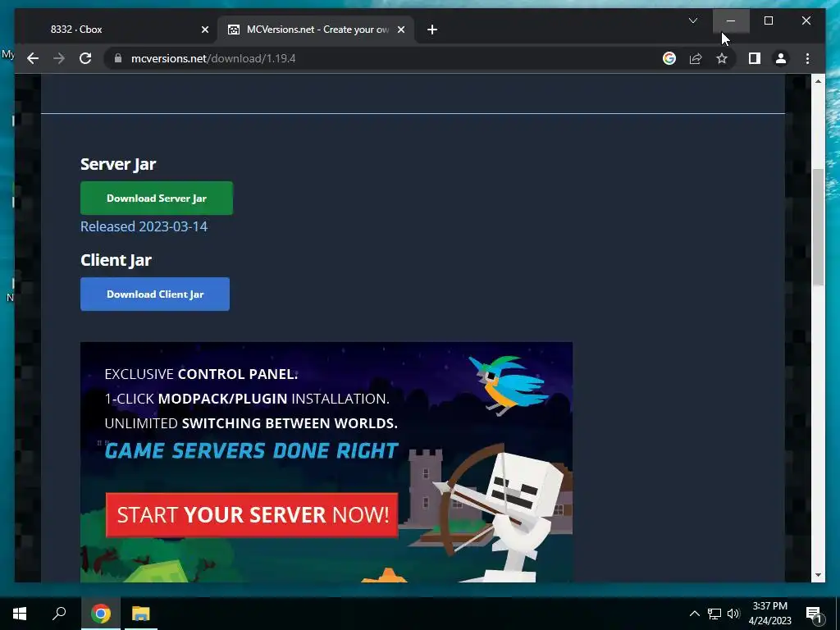Bookmark this page with the star

click(x=722, y=58)
